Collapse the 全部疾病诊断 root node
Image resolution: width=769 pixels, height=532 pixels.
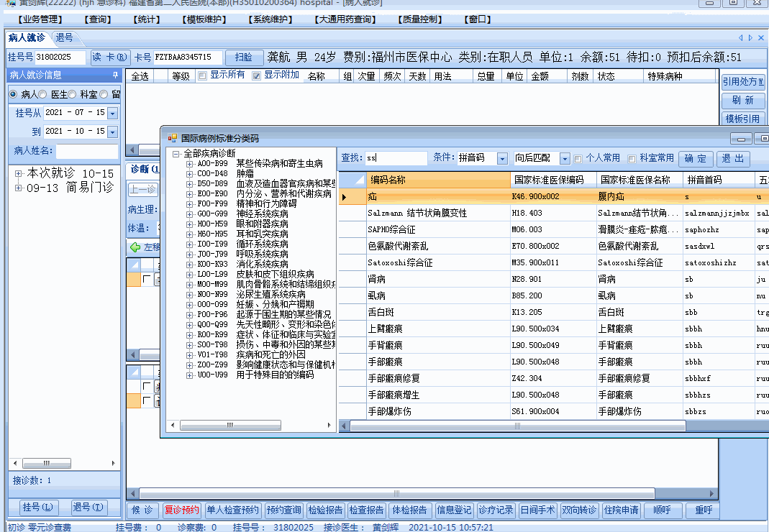176,154
